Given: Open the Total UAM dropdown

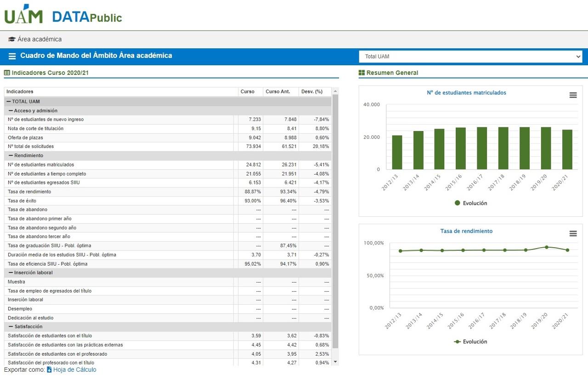Looking at the screenshot, I should pos(470,57).
